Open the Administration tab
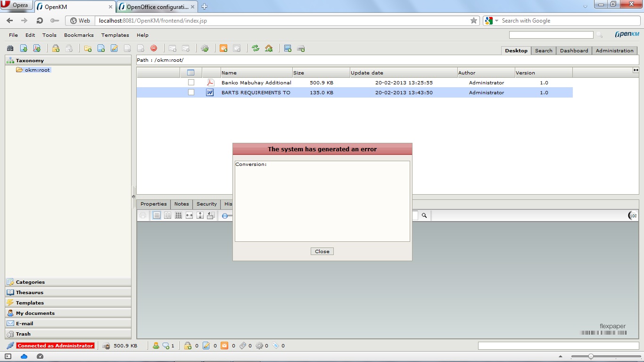 click(x=614, y=50)
